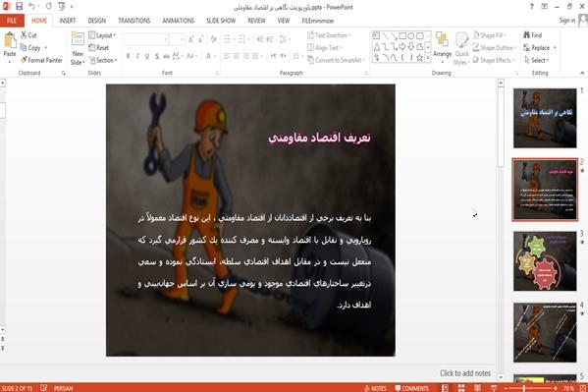Image resolution: width=588 pixels, height=392 pixels.
Task: Toggle bullet list formatting
Action: point(227,39)
